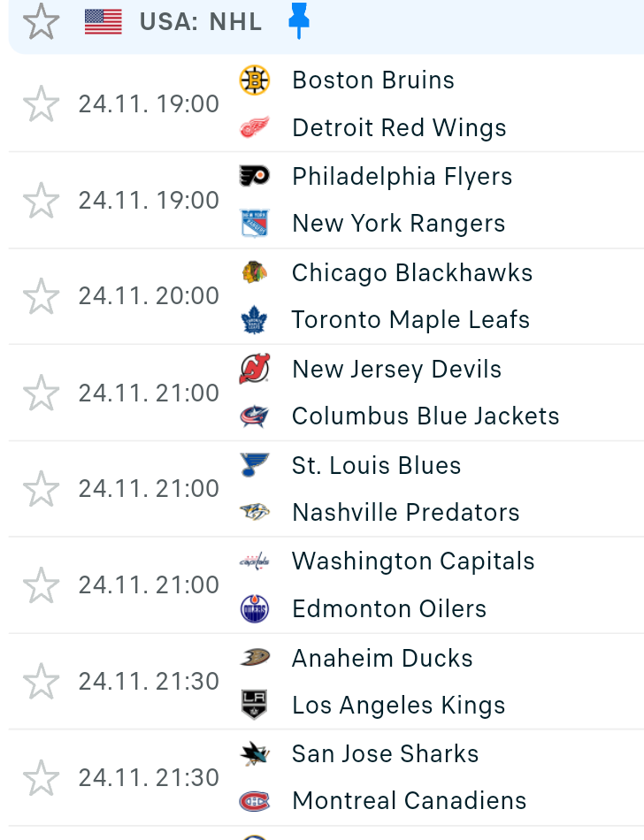Image resolution: width=644 pixels, height=840 pixels.
Task: Click the Toronto Maple Leafs logo
Action: (x=255, y=320)
